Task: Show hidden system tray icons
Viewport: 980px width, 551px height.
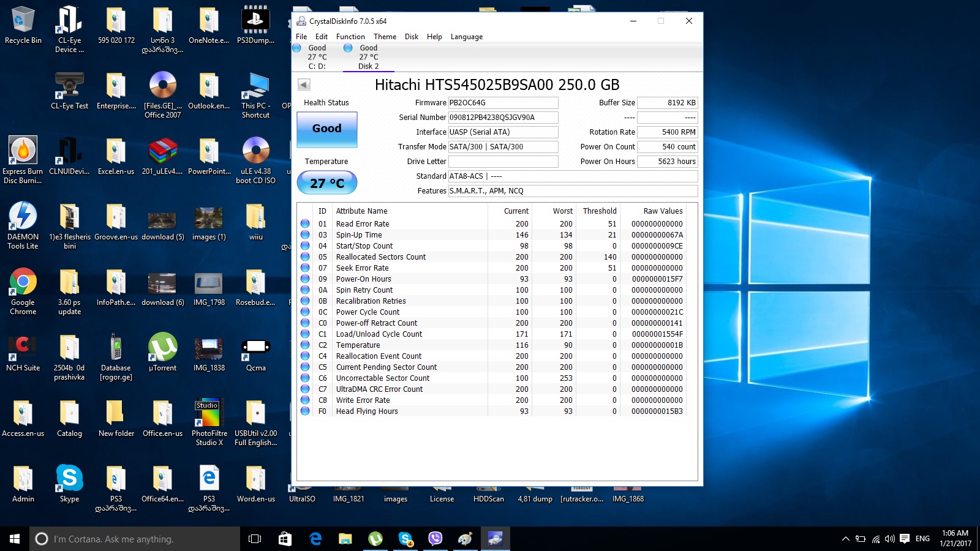Action: (845, 539)
